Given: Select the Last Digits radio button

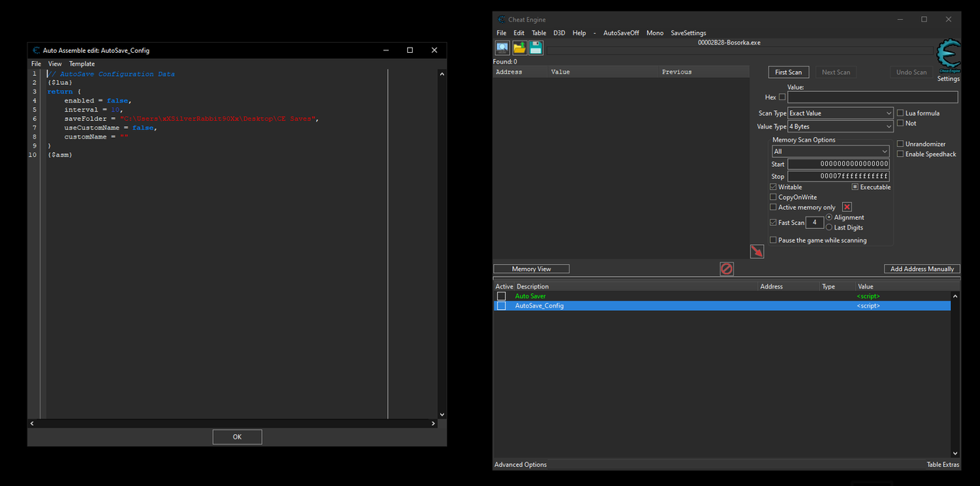Looking at the screenshot, I should tap(829, 227).
